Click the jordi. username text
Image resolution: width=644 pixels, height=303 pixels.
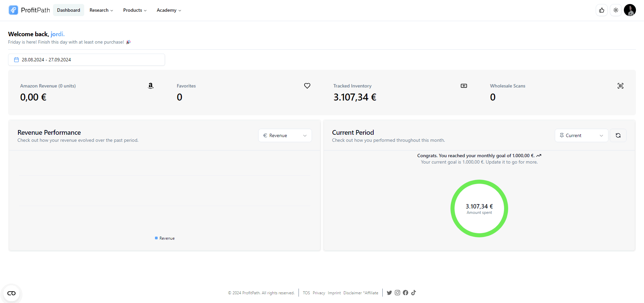[57, 34]
